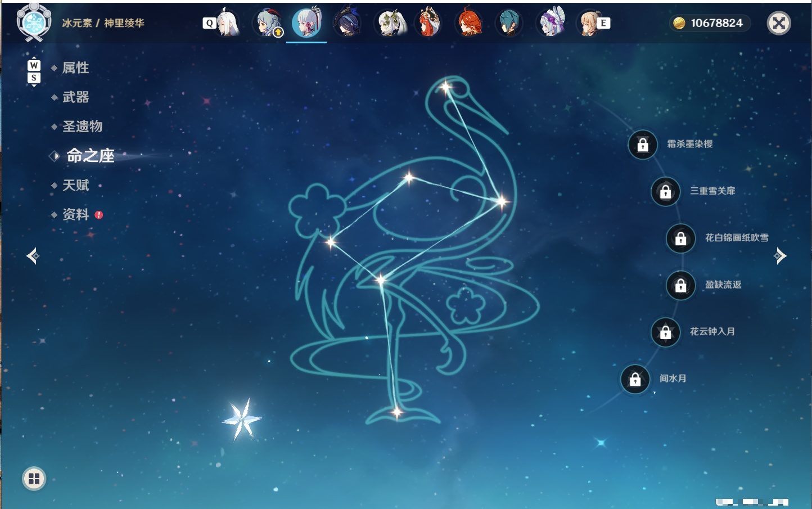Select the Nahida avatar with leaf ornament
812x509 pixels.
pos(389,23)
